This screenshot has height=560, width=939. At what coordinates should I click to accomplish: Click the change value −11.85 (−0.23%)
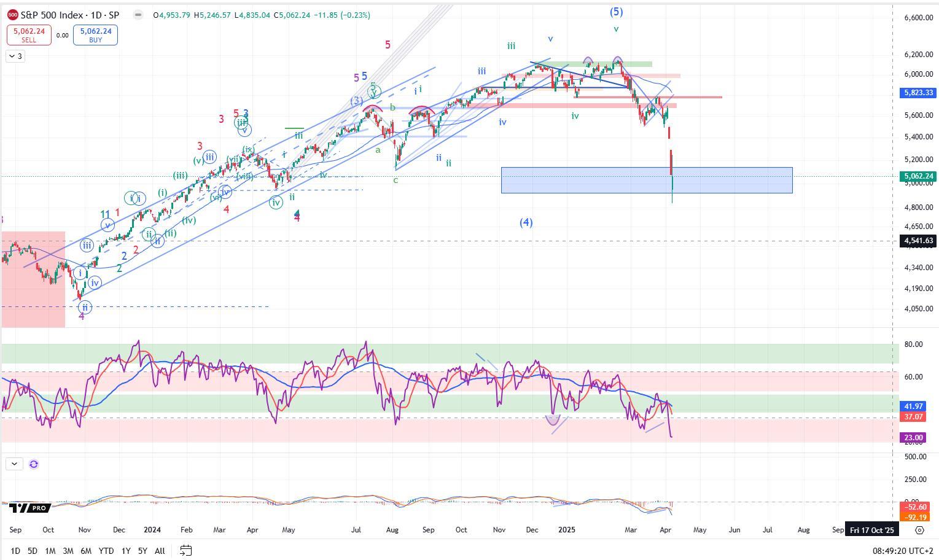342,15
